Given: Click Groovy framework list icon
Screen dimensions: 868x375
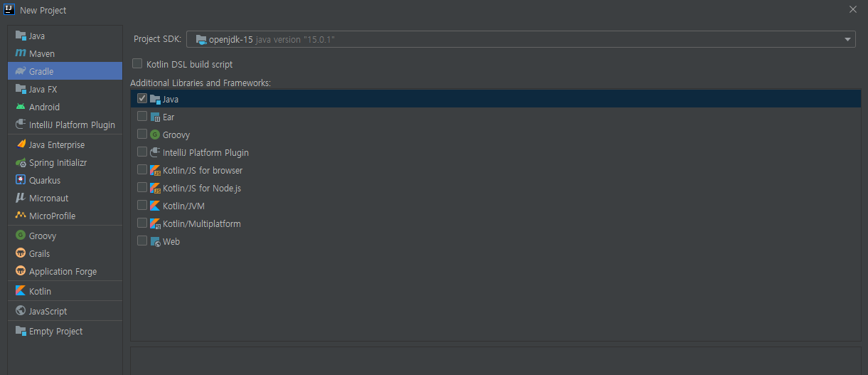Looking at the screenshot, I should [x=155, y=134].
